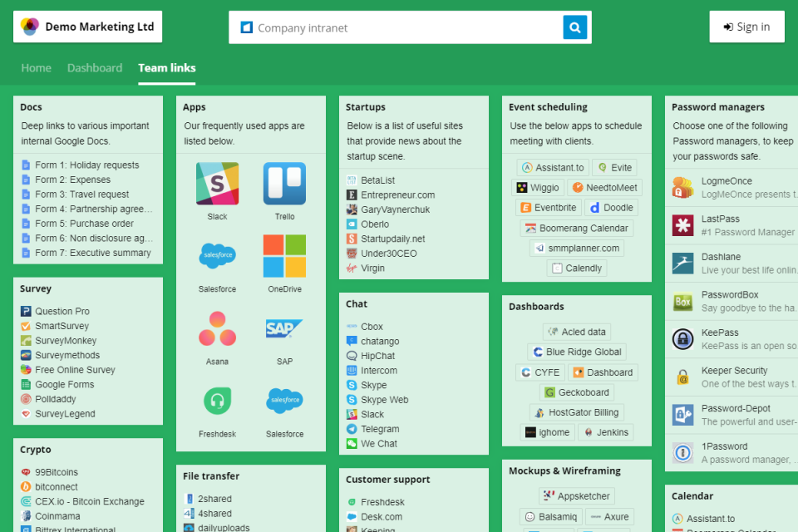
Task: Open the 99Bitcoins link
Action: click(57, 472)
